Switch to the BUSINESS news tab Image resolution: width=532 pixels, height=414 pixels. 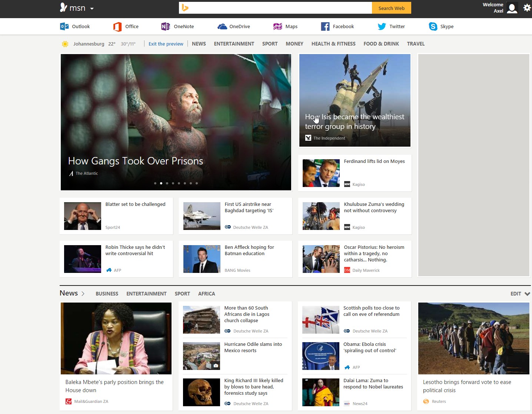click(x=107, y=294)
